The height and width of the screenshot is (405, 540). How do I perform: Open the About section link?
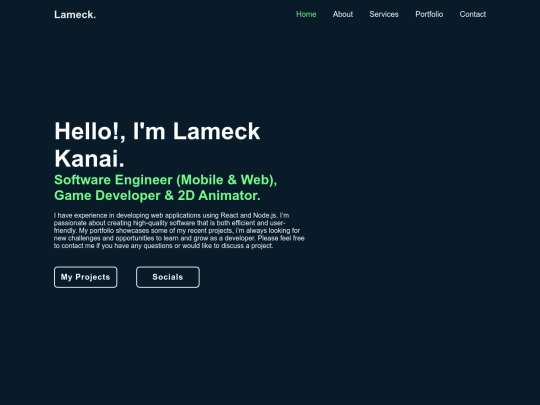tap(343, 14)
